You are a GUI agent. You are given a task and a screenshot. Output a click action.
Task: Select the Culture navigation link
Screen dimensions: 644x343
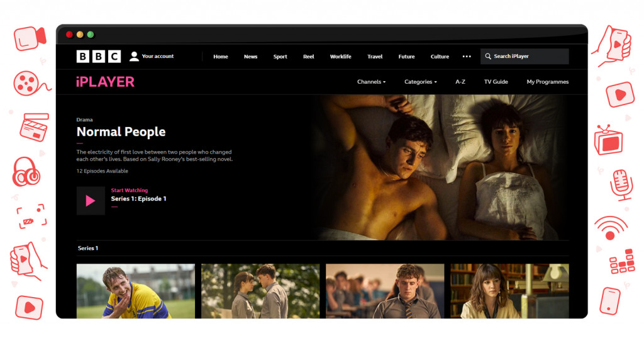pyautogui.click(x=440, y=57)
